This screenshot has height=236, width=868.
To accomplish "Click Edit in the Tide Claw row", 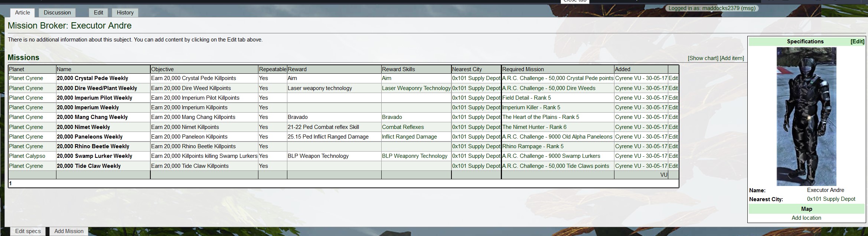I will click(x=673, y=166).
